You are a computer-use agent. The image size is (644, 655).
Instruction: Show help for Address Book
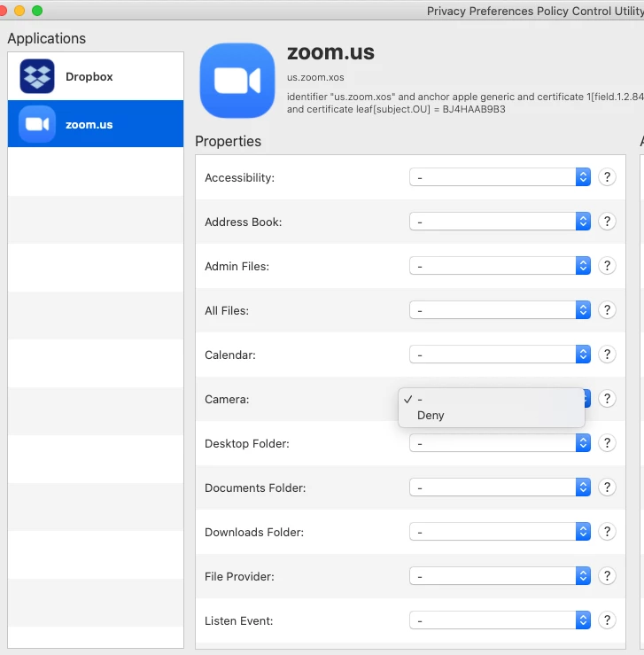pos(607,222)
